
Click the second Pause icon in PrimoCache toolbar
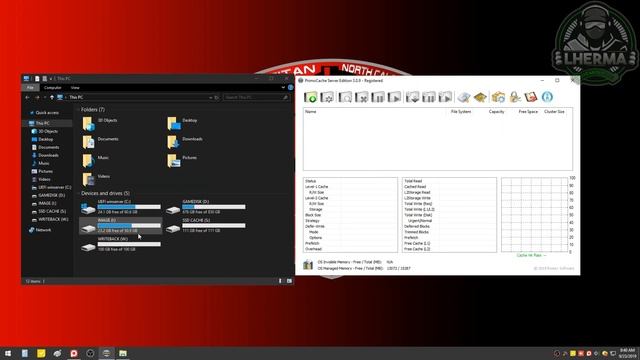[429, 97]
